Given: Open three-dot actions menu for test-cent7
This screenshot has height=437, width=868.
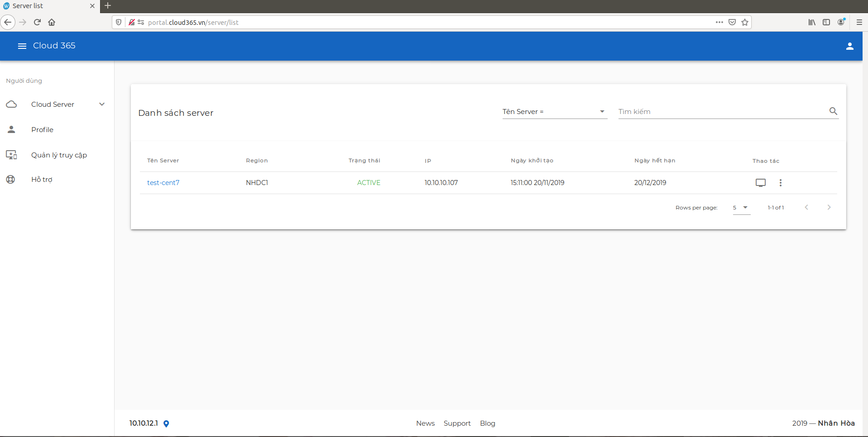Looking at the screenshot, I should [780, 183].
